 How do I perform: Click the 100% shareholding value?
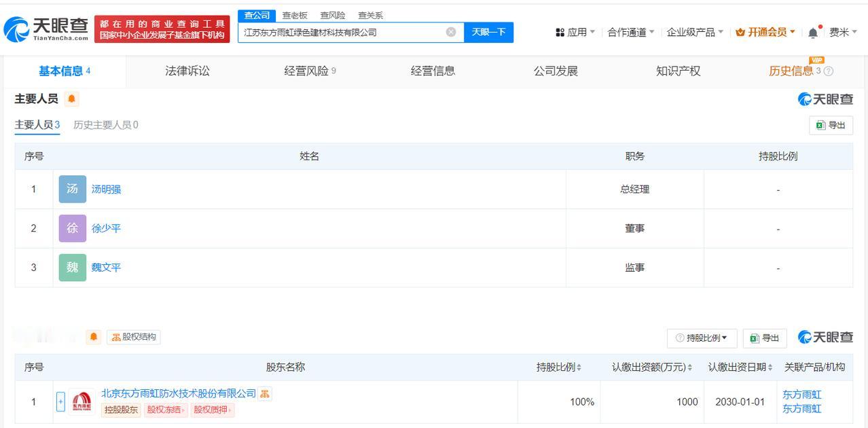(x=582, y=402)
